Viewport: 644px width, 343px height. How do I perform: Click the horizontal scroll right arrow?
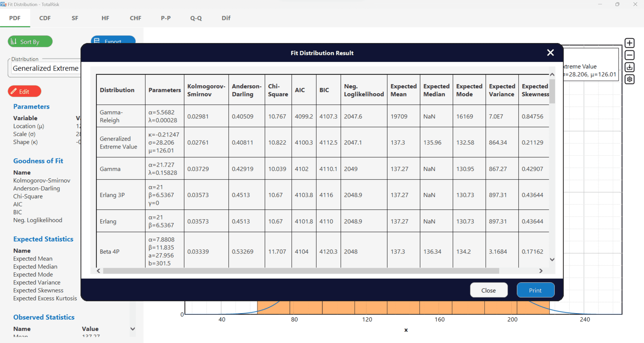[541, 271]
